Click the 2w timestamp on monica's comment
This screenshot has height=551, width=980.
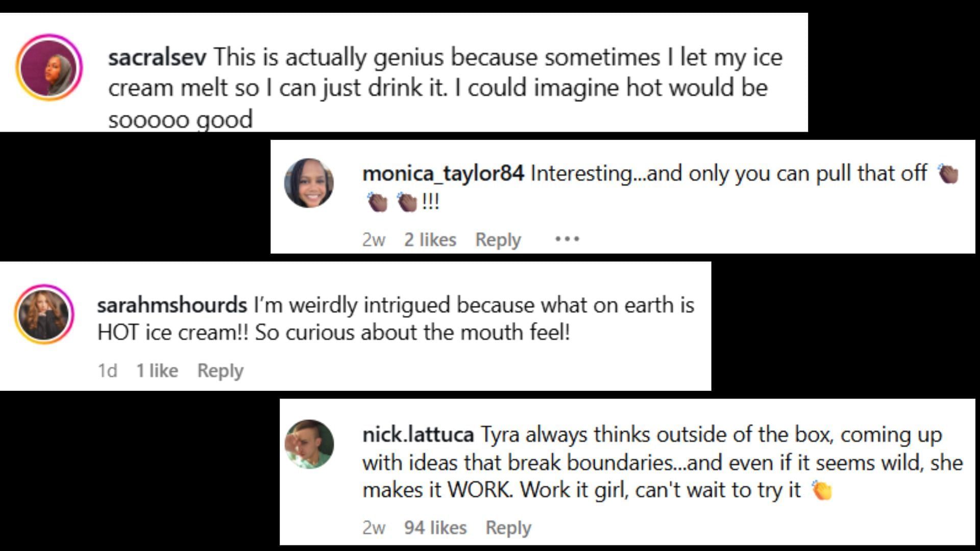coord(374,239)
